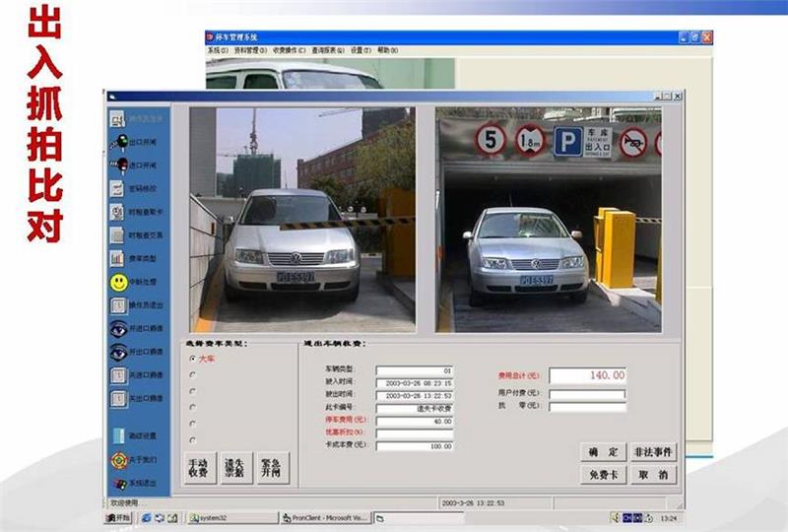The height and width of the screenshot is (532, 788).
Task: Open the 关于我们 about icon
Action: point(117,460)
